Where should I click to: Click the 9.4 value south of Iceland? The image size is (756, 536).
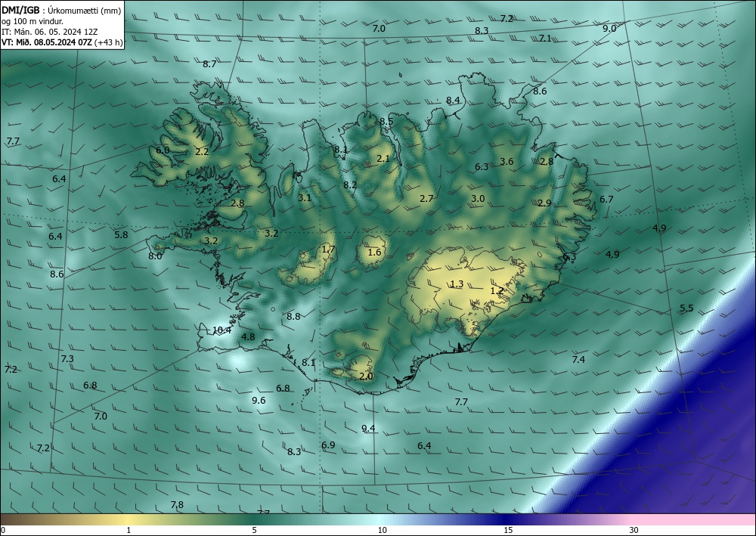click(368, 429)
